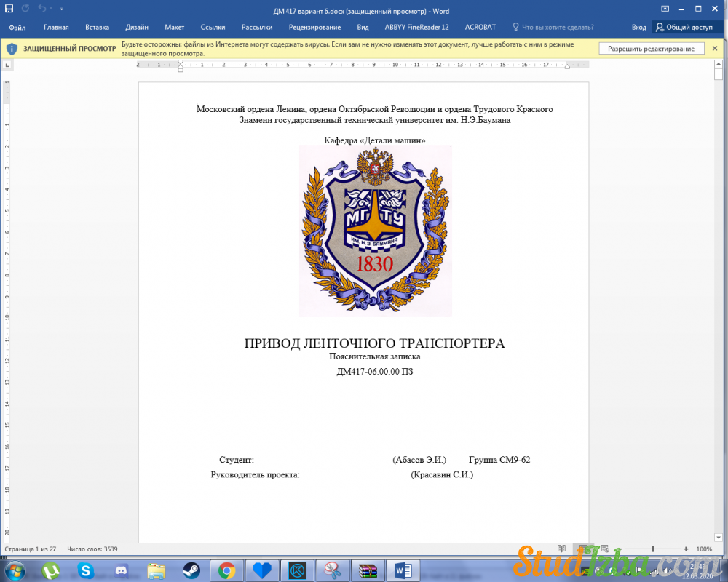
Task: Open the Windows Start button
Action: click(15, 570)
